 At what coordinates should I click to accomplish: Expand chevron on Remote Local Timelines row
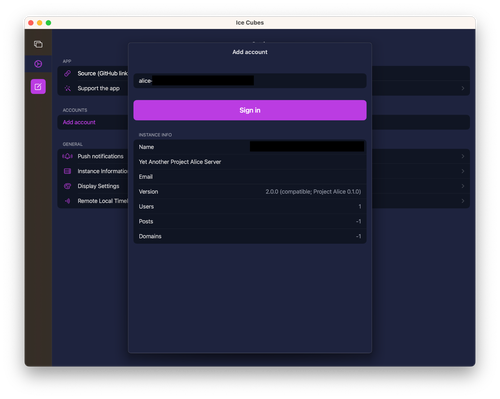tap(463, 201)
